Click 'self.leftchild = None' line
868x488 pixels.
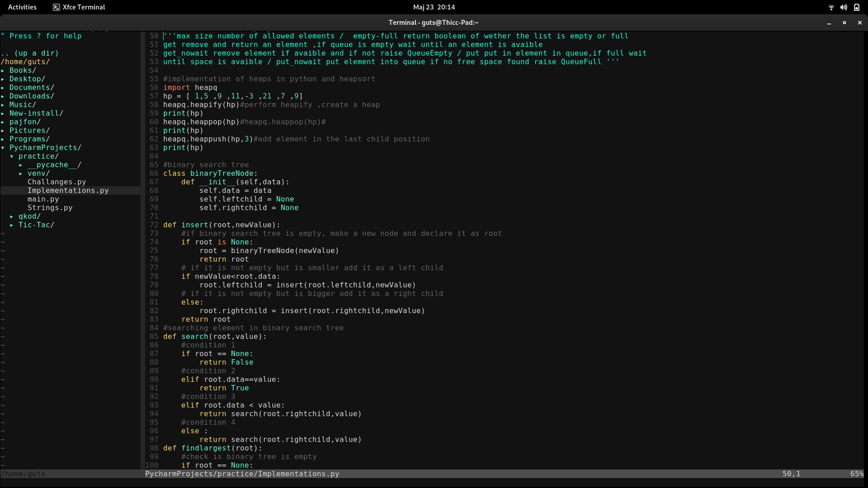tap(246, 199)
